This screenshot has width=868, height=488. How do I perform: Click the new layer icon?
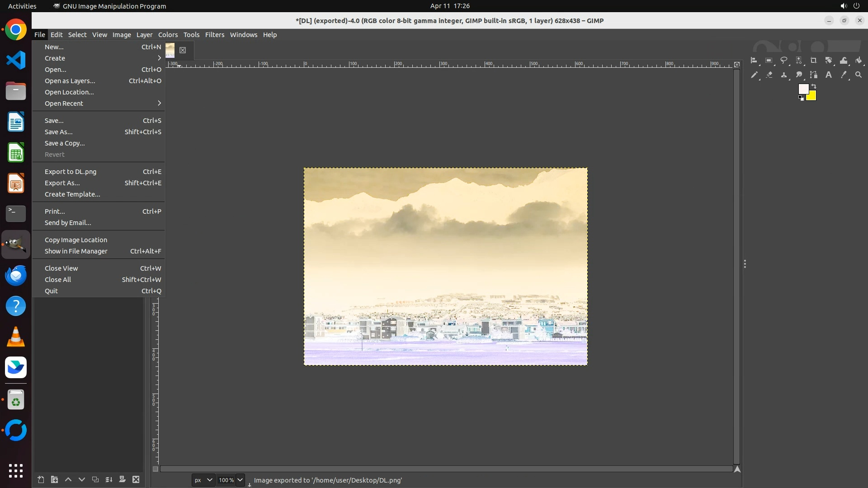tap(41, 479)
